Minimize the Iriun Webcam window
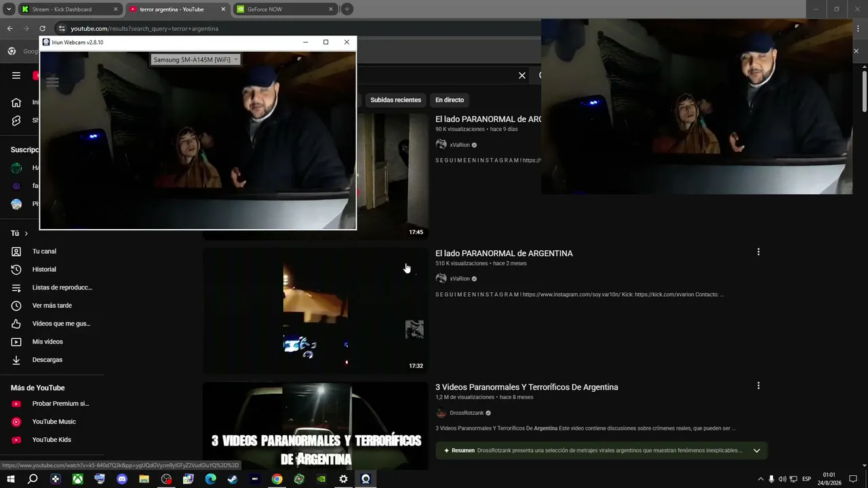 305,42
